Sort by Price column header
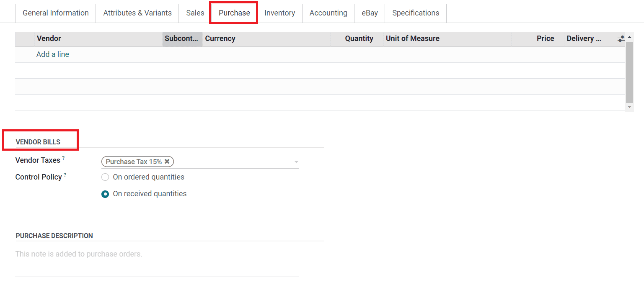644x285 pixels. point(538,39)
